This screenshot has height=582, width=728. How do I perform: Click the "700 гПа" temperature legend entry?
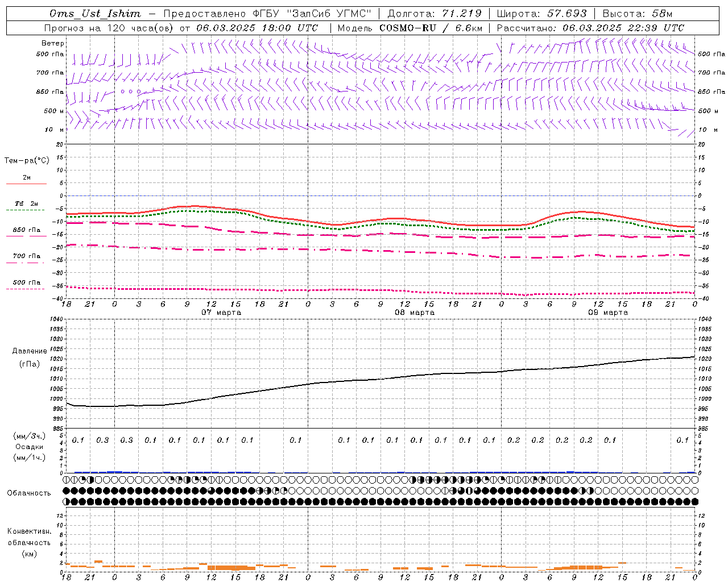coord(27,256)
